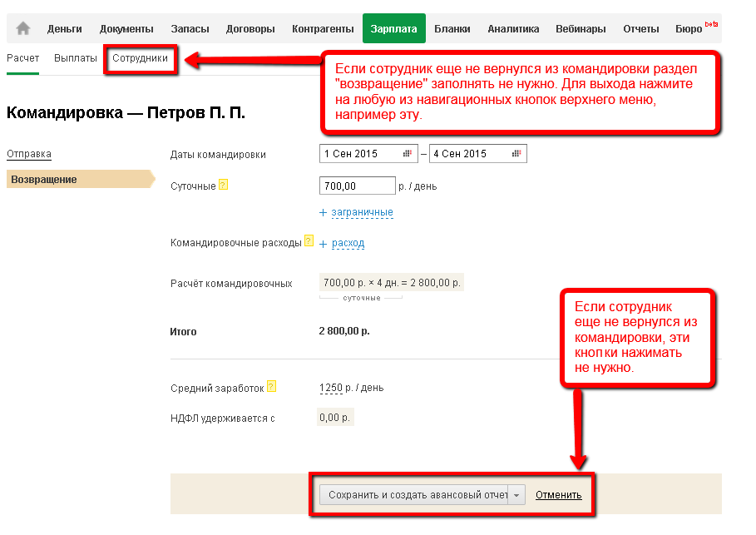
Task: Click the Итого amount 2 800,00 р.
Action: (344, 331)
